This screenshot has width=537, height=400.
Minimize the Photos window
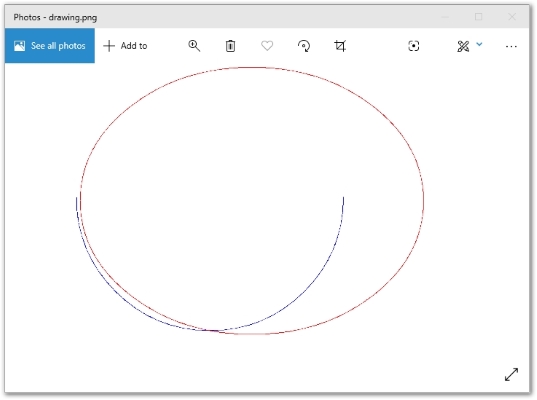[x=445, y=17]
